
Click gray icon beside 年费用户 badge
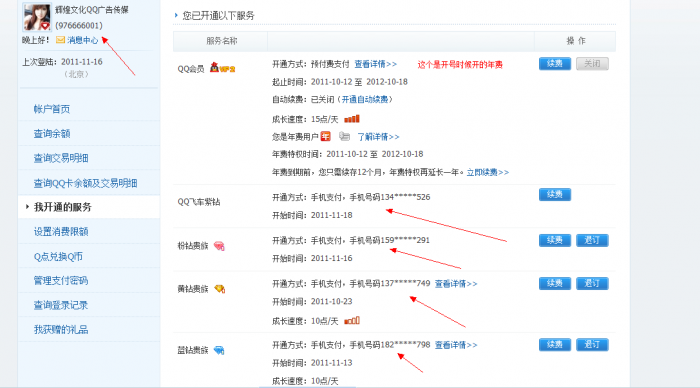point(344,136)
